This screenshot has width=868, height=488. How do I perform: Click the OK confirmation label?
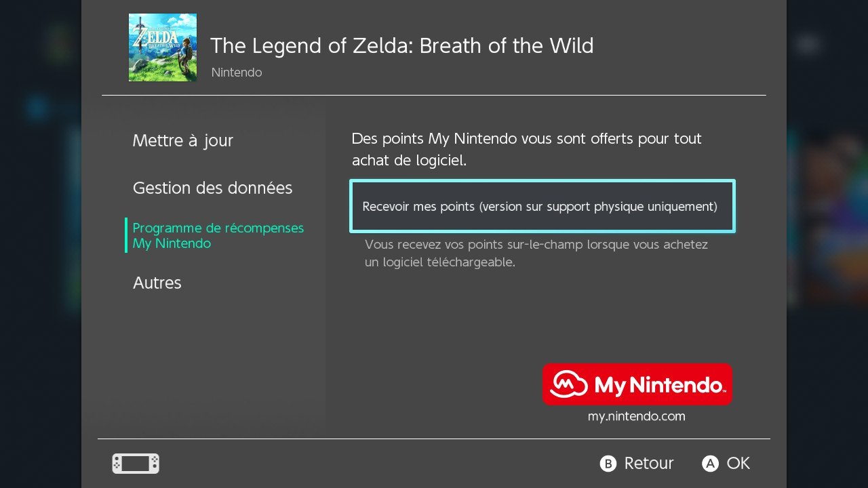[x=737, y=464]
